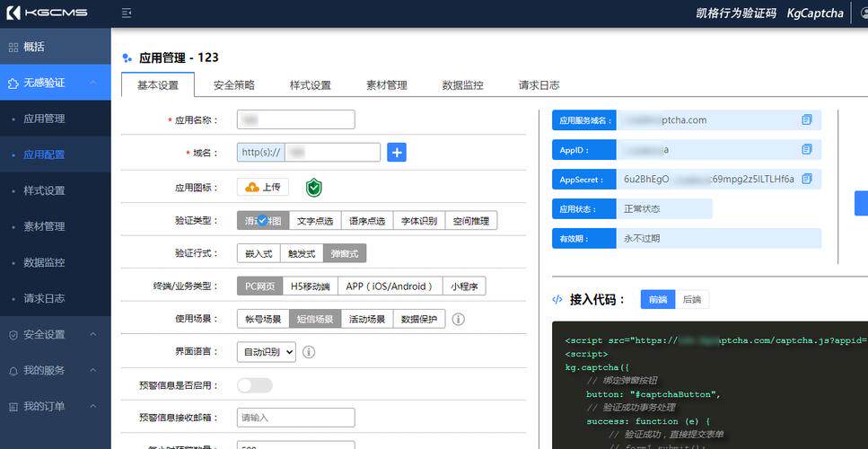
Task: Open the 样式设置 tab
Action: pos(310,85)
